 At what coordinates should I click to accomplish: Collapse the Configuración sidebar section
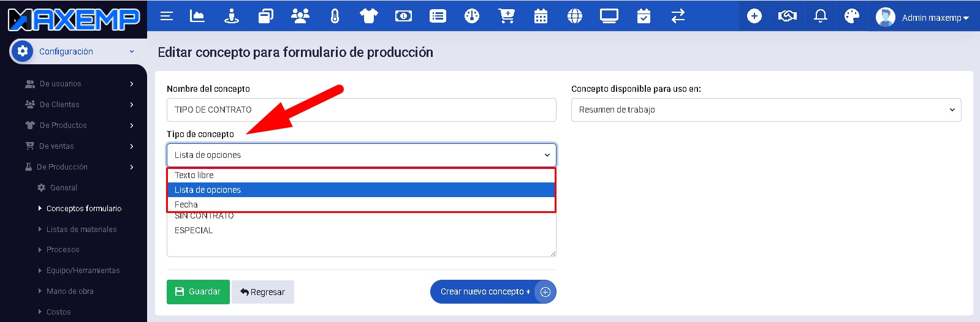(132, 51)
